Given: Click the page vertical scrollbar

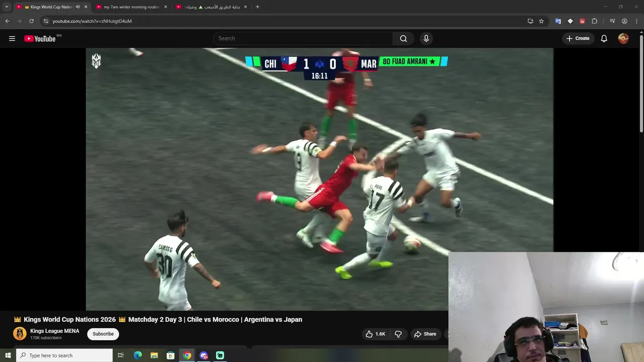Looking at the screenshot, I should coord(641,83).
